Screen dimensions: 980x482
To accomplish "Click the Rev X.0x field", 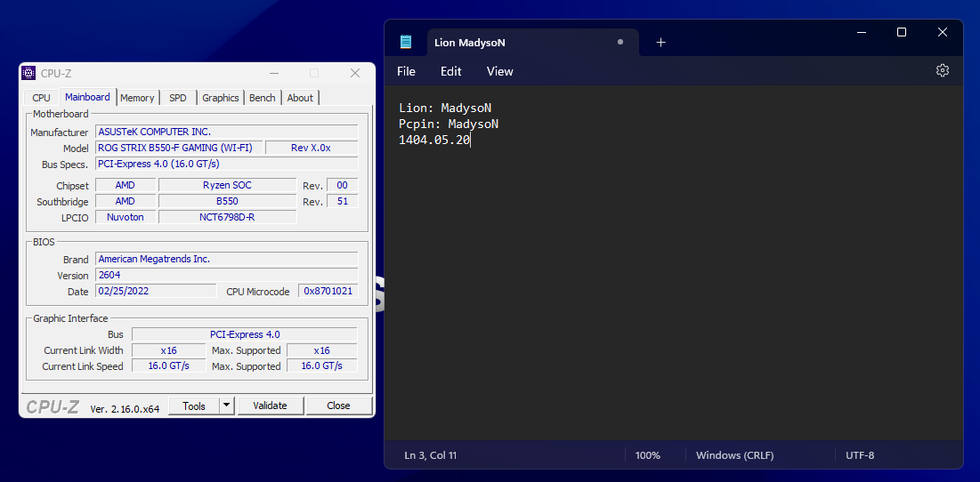I will [312, 148].
